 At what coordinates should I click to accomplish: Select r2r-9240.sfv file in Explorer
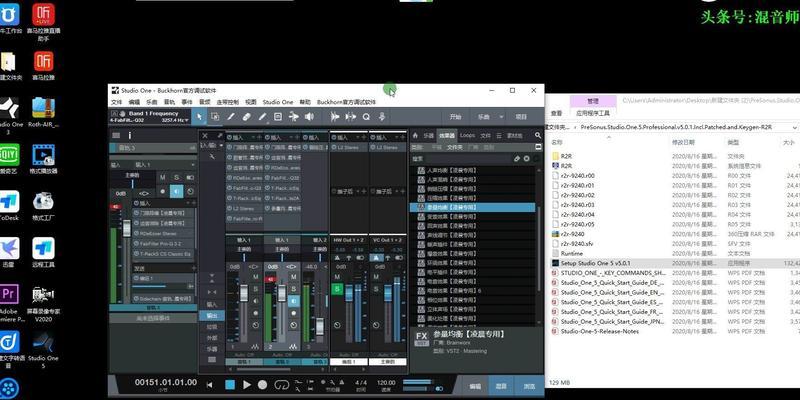coord(577,244)
